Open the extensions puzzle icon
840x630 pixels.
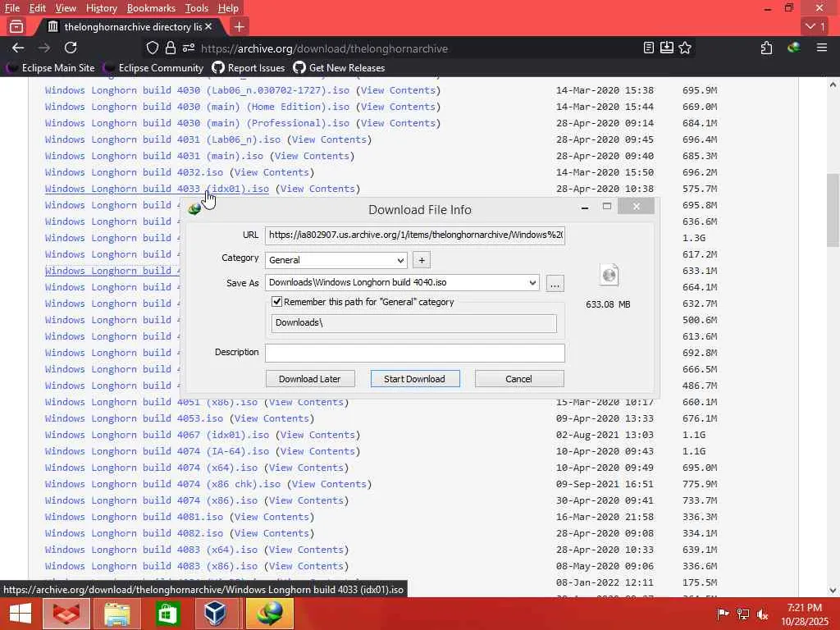coord(767,48)
